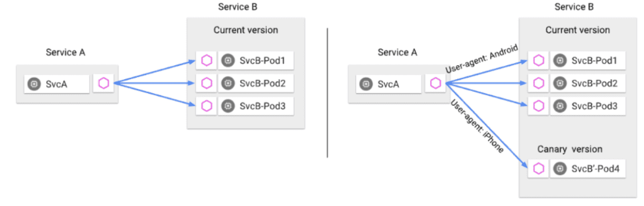Screen dimensions: 644x206
Task: Click the left SvcB-Pod2 box
Action: coord(256,84)
